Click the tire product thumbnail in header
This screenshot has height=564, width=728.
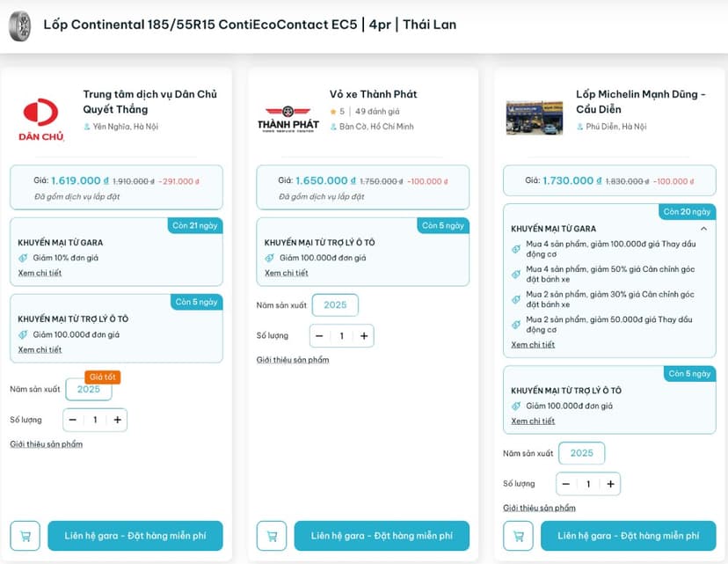click(20, 26)
